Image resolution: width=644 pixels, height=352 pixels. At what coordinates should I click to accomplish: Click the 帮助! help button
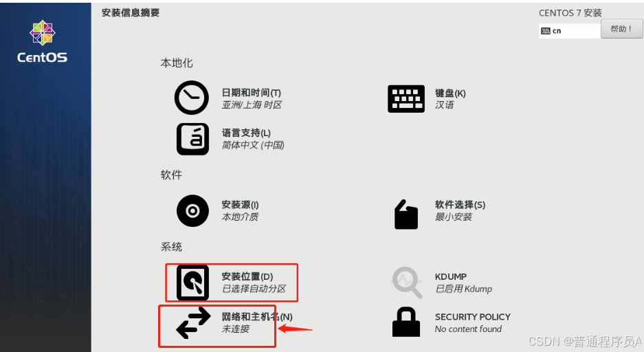tap(621, 29)
